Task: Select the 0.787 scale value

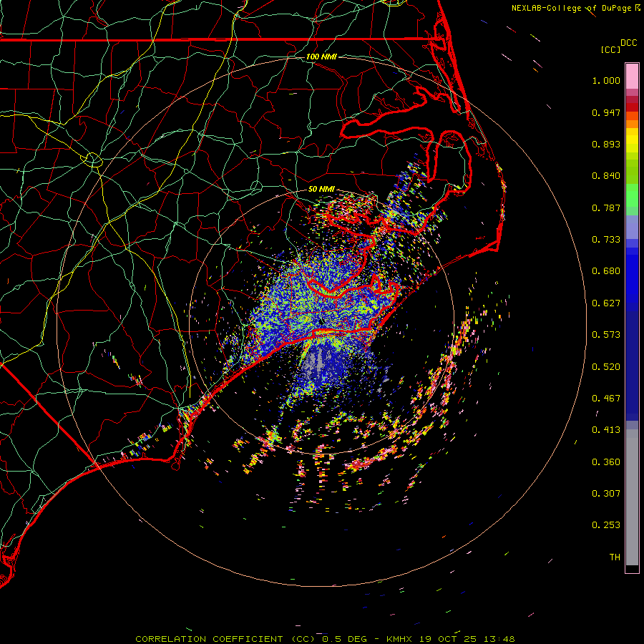Action: point(606,208)
